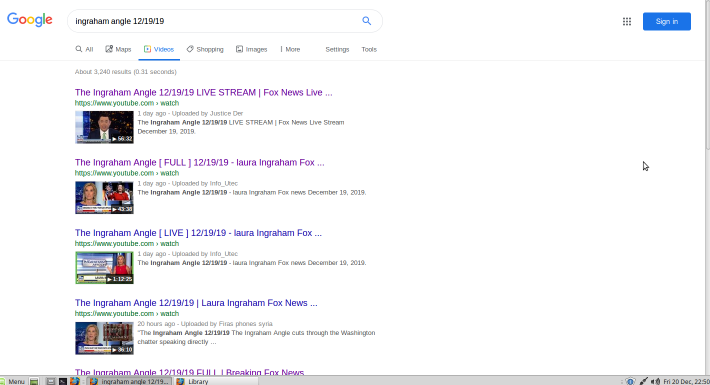The height and width of the screenshot is (385, 710).
Task: Click the magnifier search icon in search box
Action: [367, 21]
